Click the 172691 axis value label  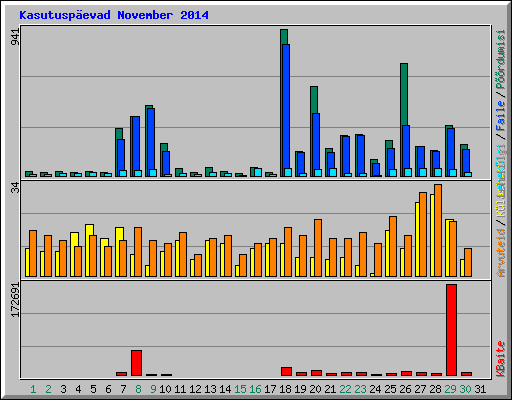15,300
